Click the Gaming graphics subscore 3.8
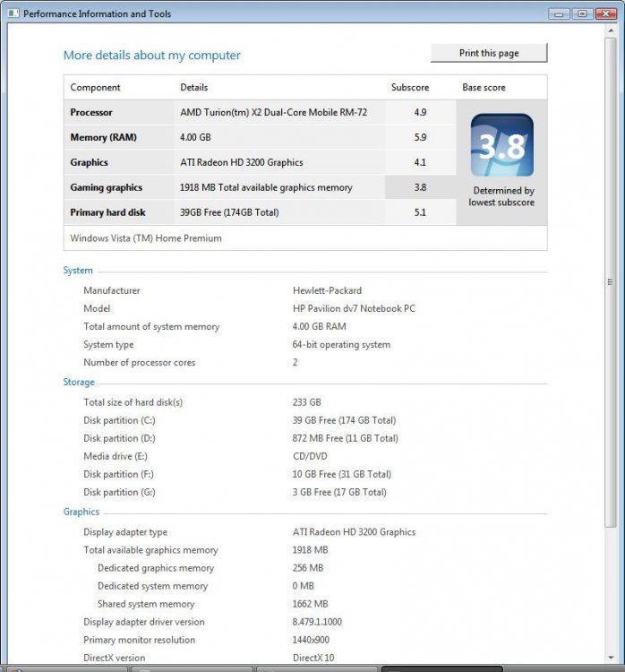The image size is (625, 672). (420, 188)
